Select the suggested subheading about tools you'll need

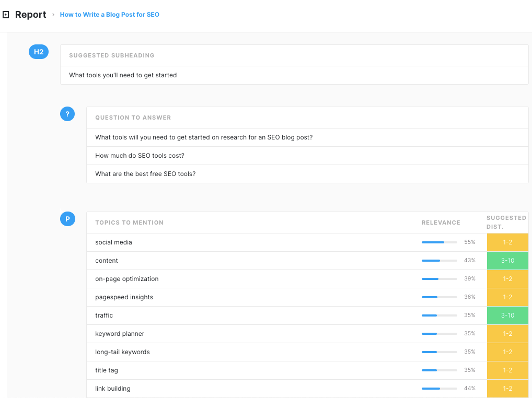[123, 75]
